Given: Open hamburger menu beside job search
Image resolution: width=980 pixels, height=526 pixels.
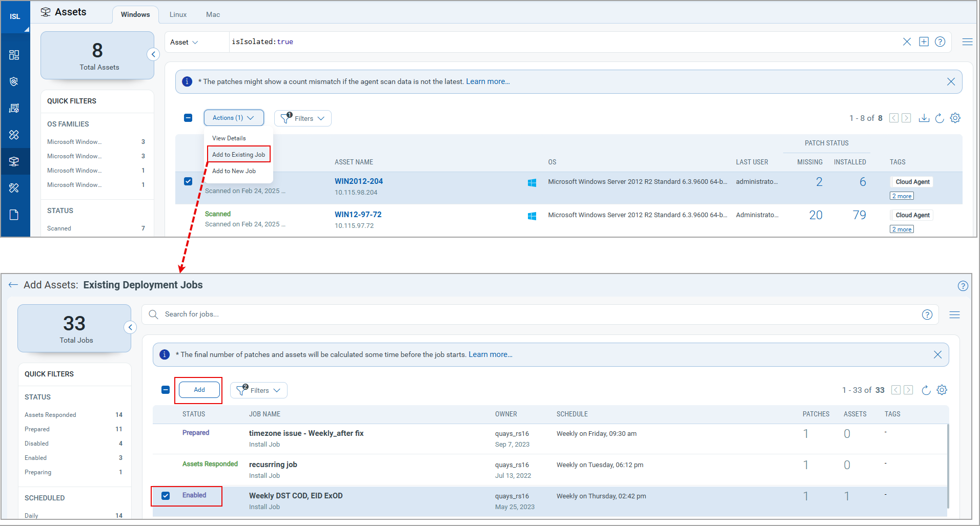Looking at the screenshot, I should click(x=954, y=315).
